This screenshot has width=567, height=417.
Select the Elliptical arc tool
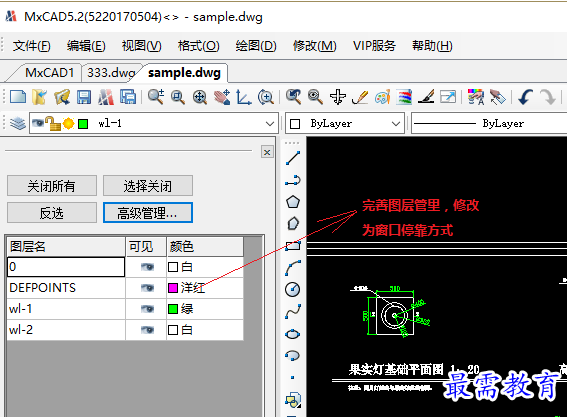293,356
